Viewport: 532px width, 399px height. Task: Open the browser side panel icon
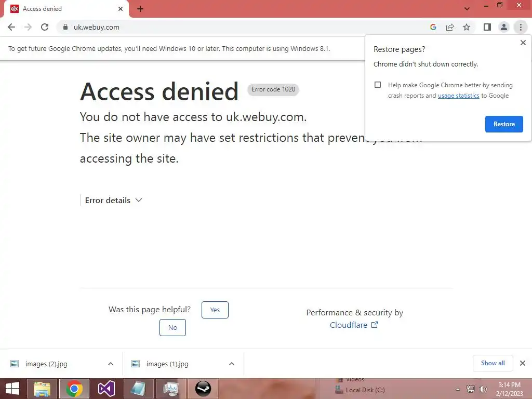point(487,27)
